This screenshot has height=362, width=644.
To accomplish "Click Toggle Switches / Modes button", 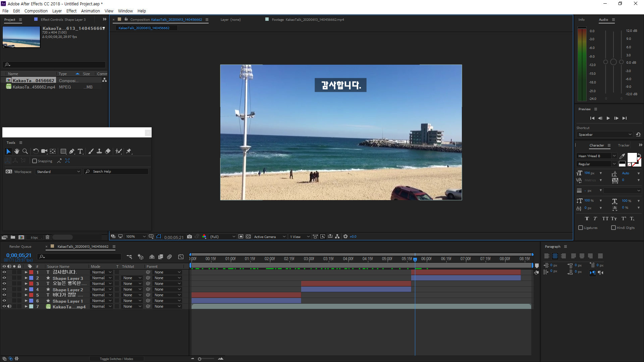I will 116,359.
